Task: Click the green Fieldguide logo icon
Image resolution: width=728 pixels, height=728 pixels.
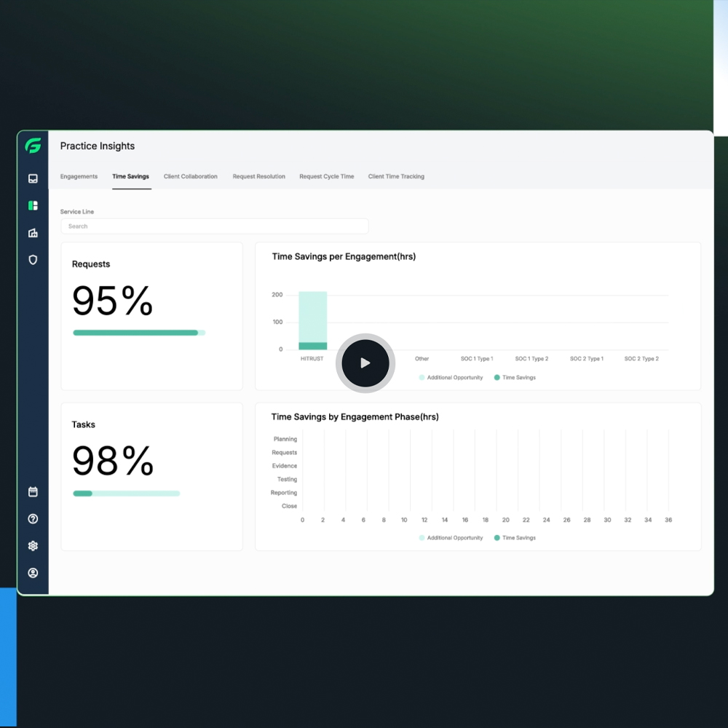Action: tap(33, 146)
